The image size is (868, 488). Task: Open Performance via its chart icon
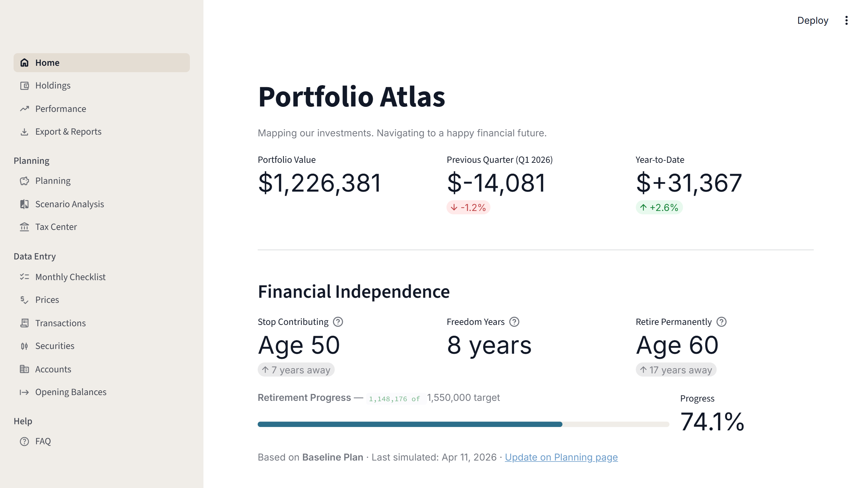pos(24,109)
